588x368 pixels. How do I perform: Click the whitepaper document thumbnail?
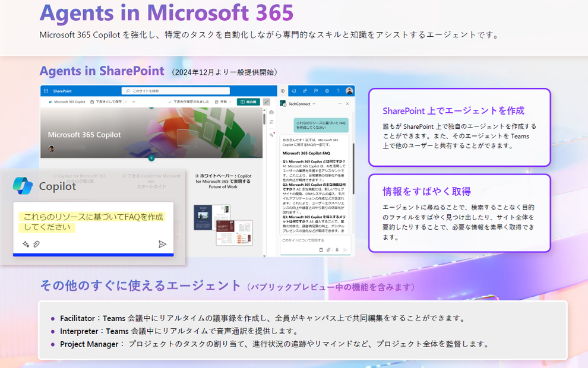click(223, 225)
